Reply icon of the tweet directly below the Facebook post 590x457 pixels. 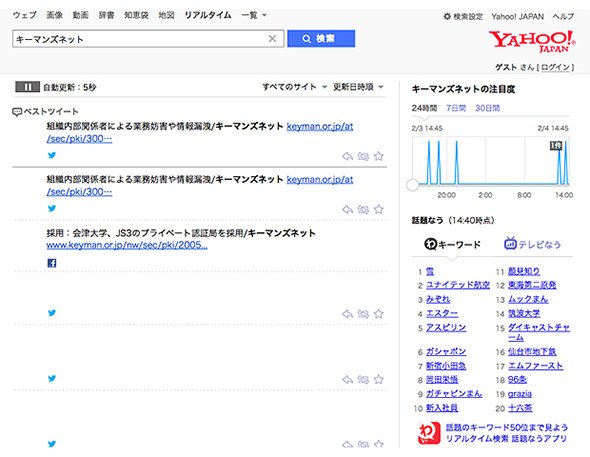[347, 314]
